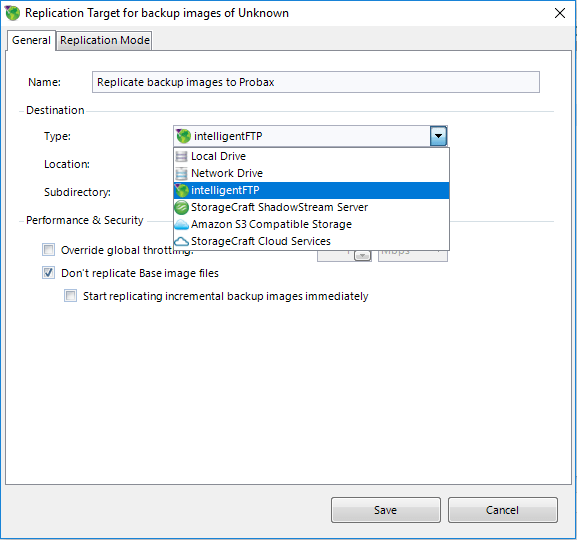Switch to the Replication Mode tab
Image resolution: width=577 pixels, height=540 pixels.
[x=105, y=40]
